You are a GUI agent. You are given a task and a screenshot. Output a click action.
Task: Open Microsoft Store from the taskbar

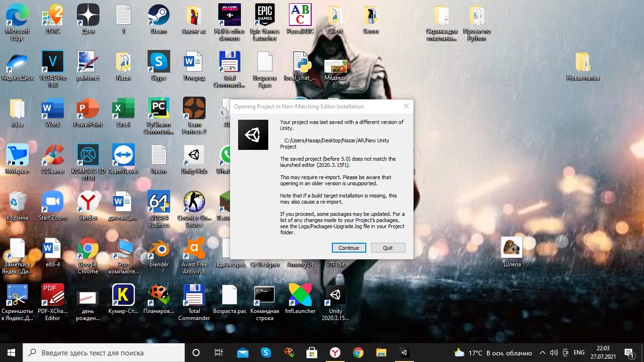coord(312,353)
